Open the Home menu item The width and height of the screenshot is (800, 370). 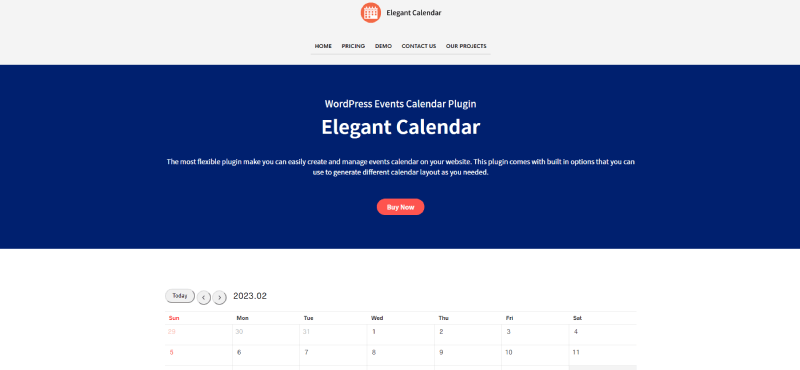323,46
